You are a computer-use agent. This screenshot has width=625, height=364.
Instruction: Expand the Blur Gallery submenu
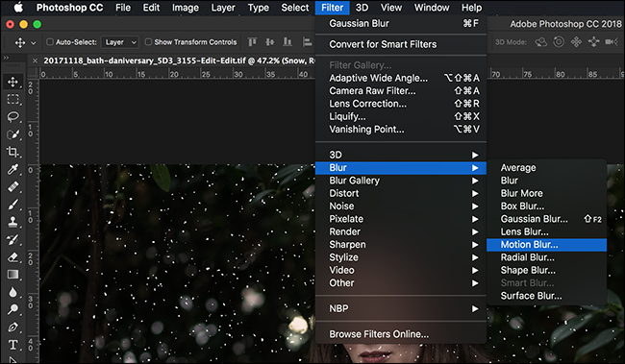click(401, 181)
